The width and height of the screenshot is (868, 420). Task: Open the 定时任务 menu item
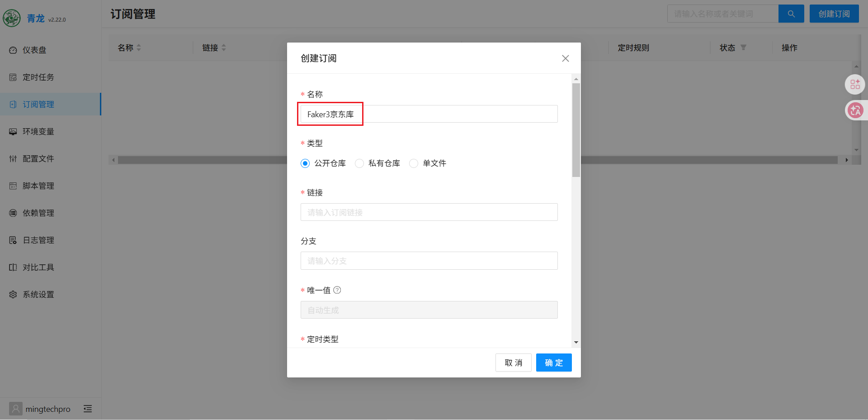pyautogui.click(x=38, y=77)
